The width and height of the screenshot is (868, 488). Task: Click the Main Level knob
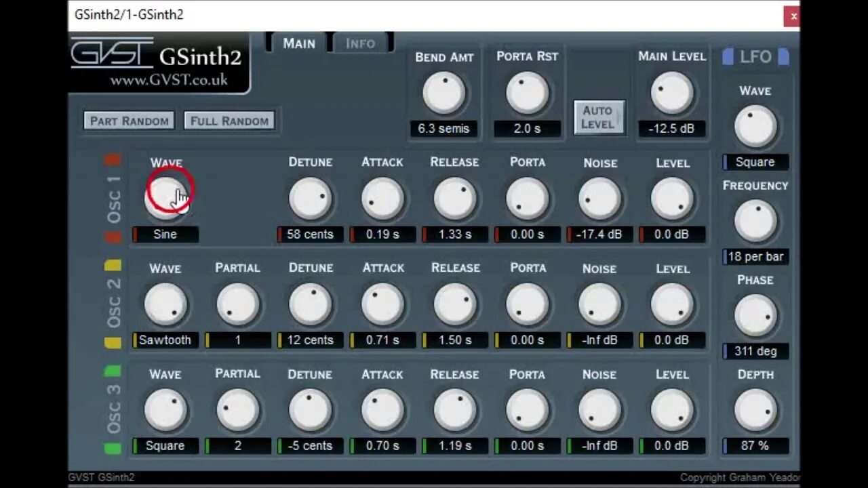click(672, 93)
